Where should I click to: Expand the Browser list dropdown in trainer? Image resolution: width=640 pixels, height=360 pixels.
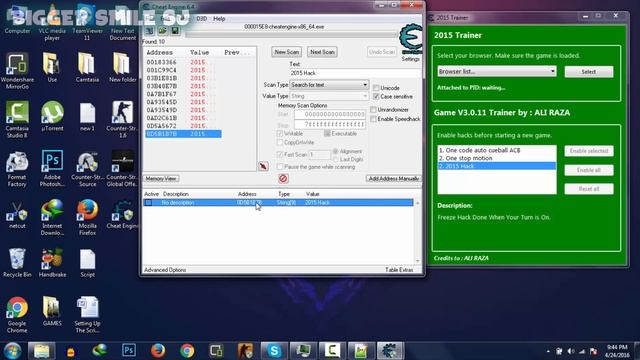(x=497, y=71)
